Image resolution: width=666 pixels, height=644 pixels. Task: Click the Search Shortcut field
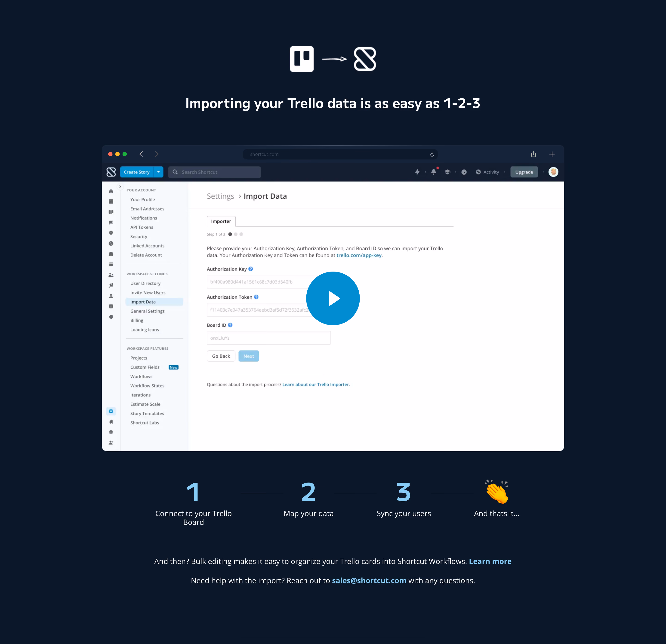(214, 172)
